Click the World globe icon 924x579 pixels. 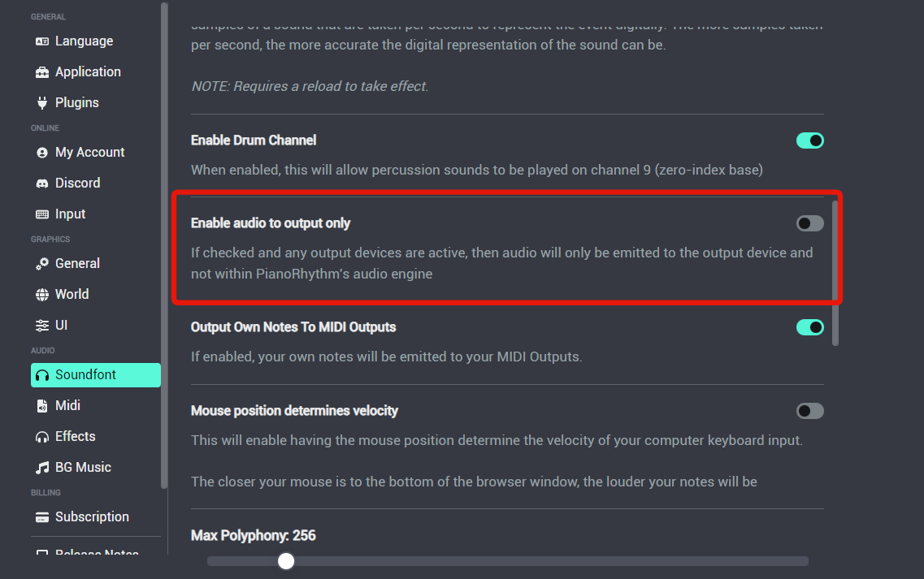pyautogui.click(x=41, y=295)
